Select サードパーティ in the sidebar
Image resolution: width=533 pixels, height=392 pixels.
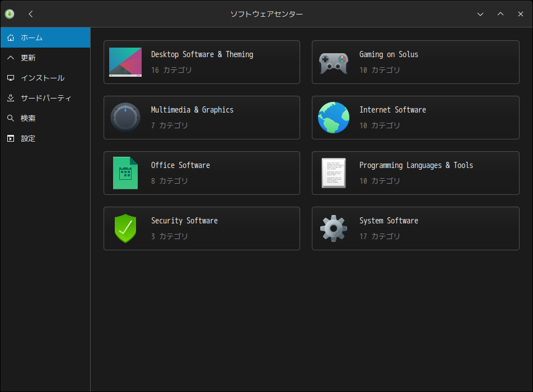45,98
